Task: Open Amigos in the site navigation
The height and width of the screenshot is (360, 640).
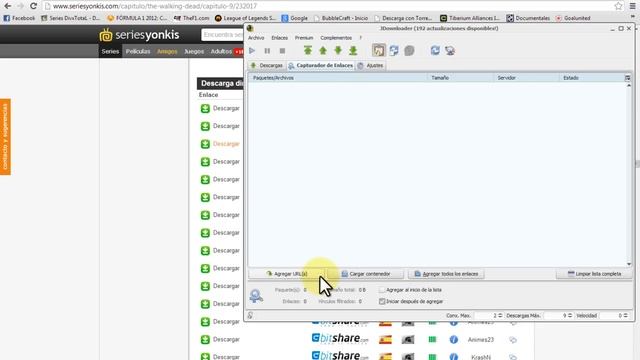Action: point(167,51)
